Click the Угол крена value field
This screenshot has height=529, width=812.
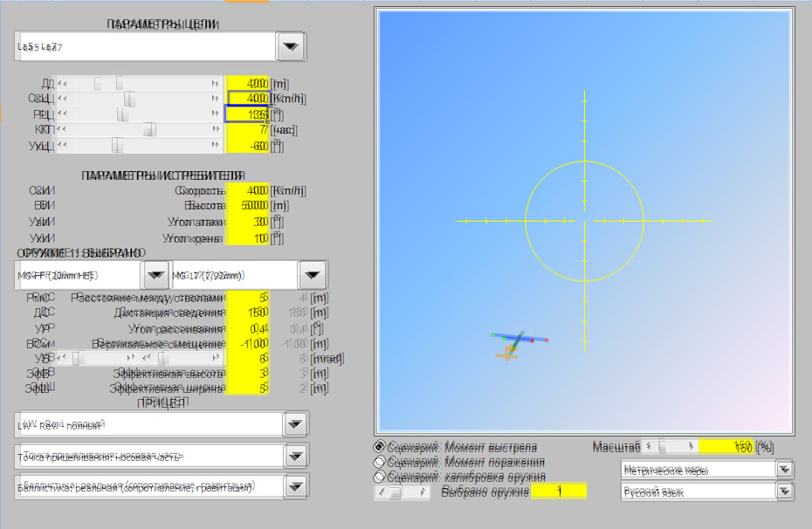[x=248, y=238]
